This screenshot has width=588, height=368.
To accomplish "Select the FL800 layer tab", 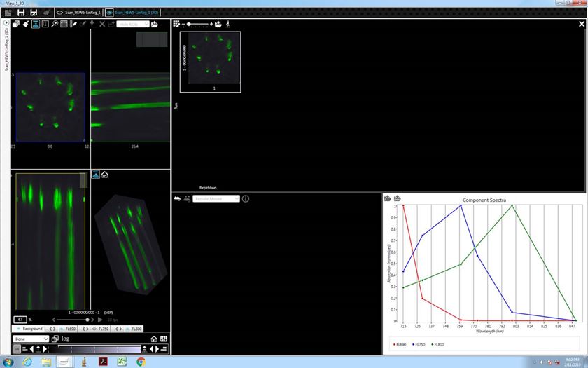I will [135, 329].
